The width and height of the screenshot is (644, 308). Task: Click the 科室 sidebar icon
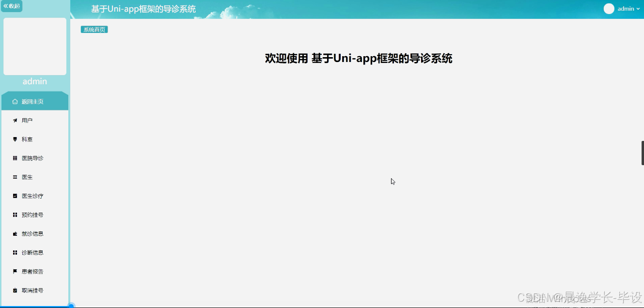[x=15, y=139]
